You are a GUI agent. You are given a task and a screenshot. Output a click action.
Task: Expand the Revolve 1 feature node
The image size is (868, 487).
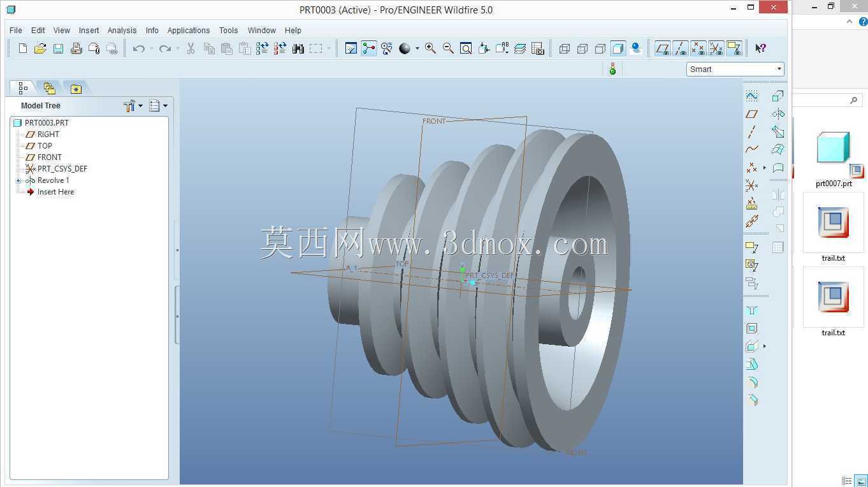[x=18, y=180]
